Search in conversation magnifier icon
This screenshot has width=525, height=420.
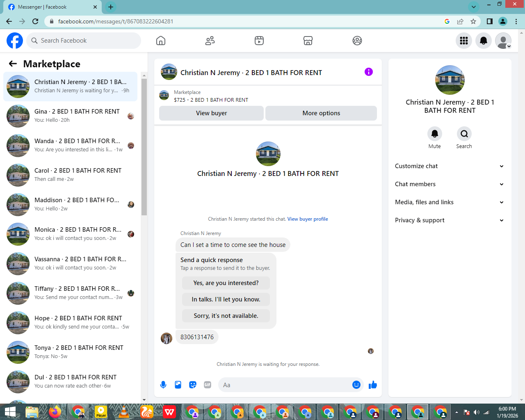(464, 134)
